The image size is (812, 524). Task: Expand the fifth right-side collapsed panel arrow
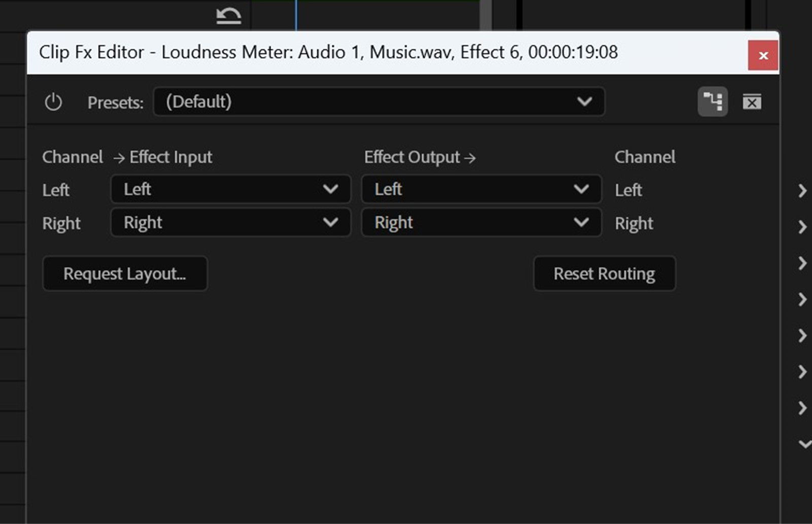point(803,335)
